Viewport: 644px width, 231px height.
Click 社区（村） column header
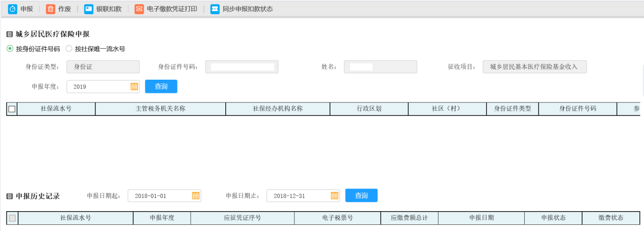[x=447, y=109]
